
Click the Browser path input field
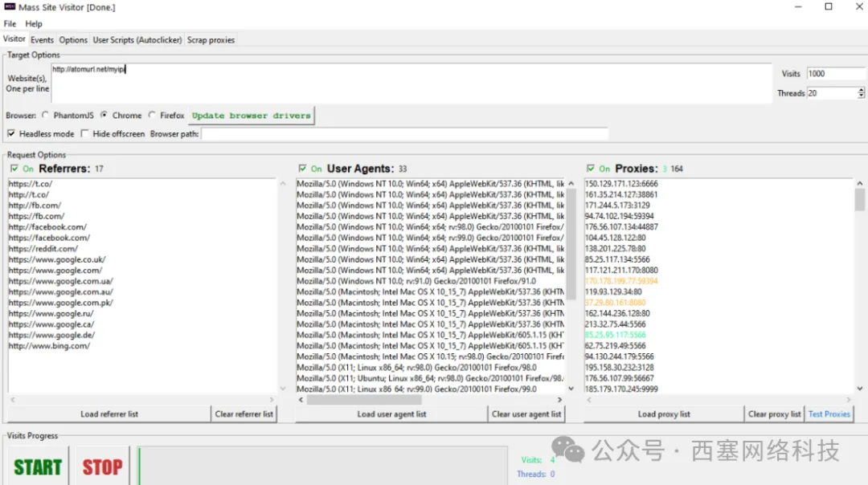(404, 134)
